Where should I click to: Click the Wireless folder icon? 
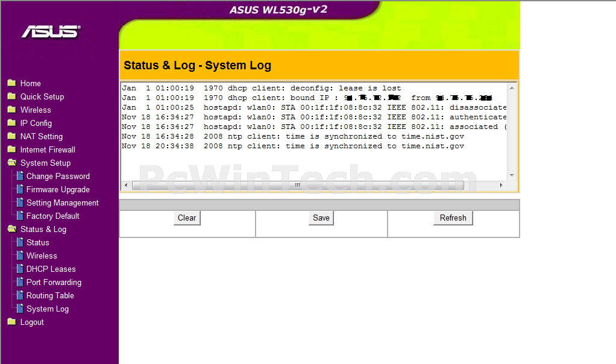pyautogui.click(x=12, y=110)
